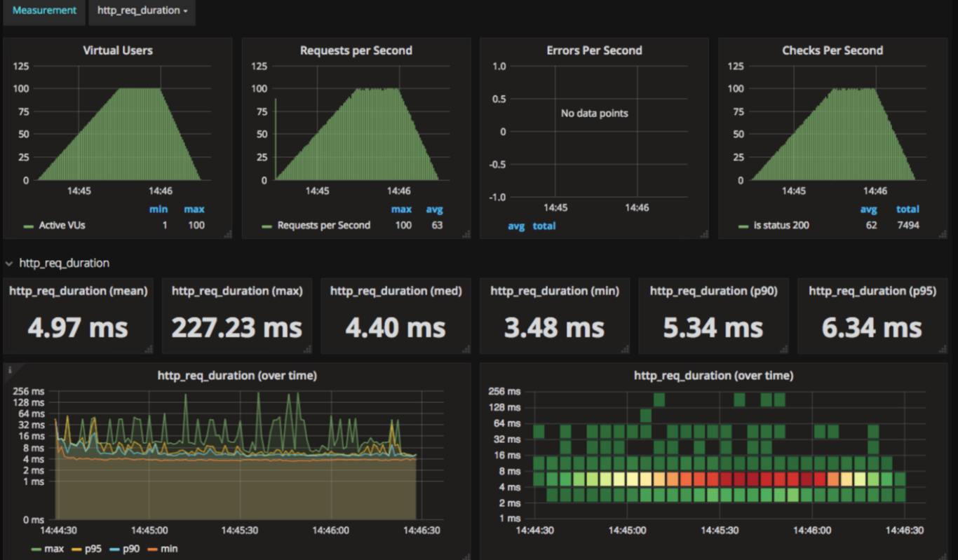Open the http_req_duration (med) panel title menu
This screenshot has height=560, width=958.
[x=396, y=291]
